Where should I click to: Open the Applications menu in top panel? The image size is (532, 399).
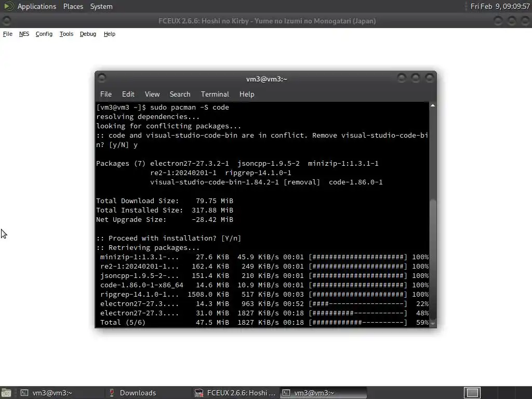point(37,6)
